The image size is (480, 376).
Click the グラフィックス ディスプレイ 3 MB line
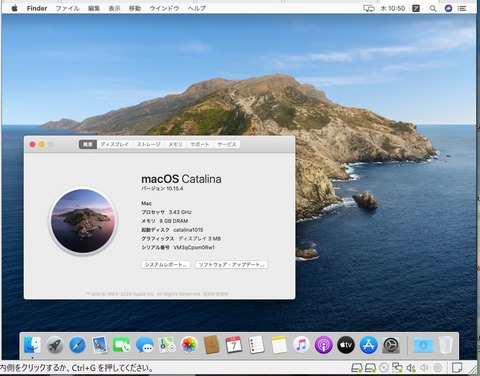coord(181,239)
